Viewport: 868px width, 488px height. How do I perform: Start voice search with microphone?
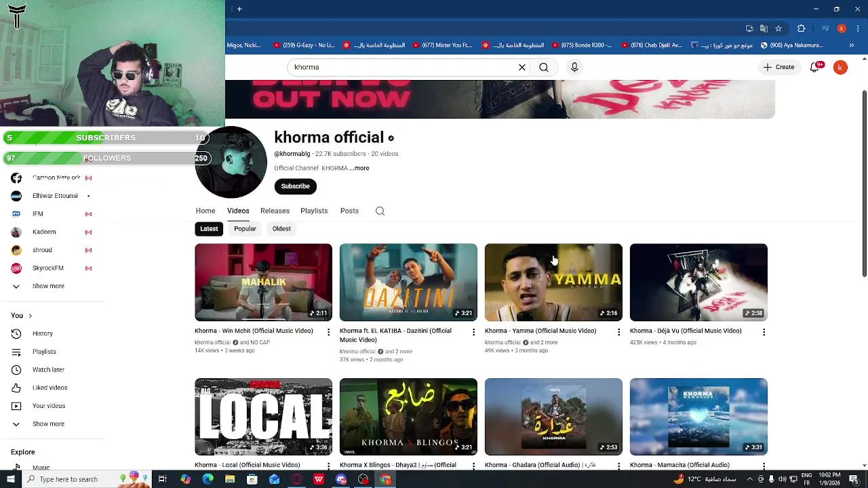(x=574, y=67)
